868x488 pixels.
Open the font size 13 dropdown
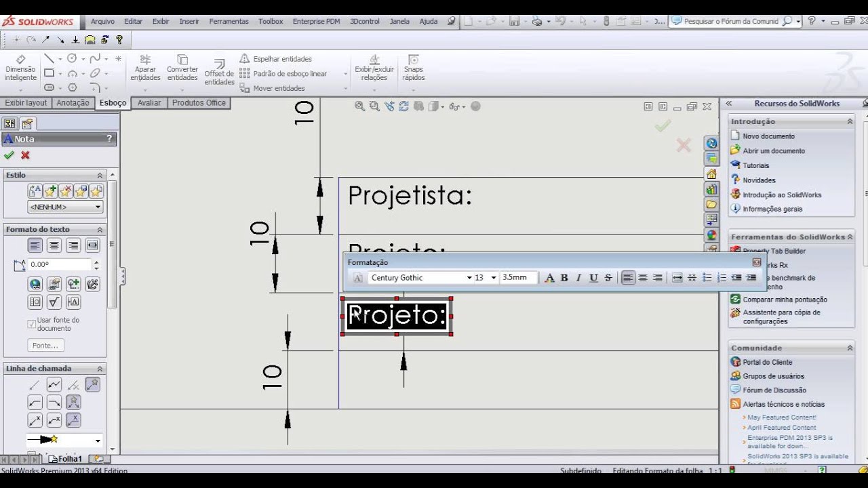493,278
